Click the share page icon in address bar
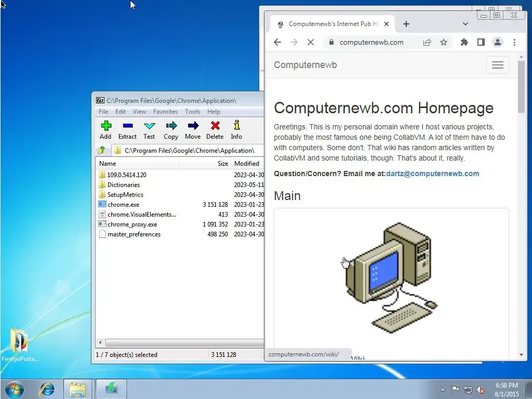This screenshot has width=532, height=399. 427,42
